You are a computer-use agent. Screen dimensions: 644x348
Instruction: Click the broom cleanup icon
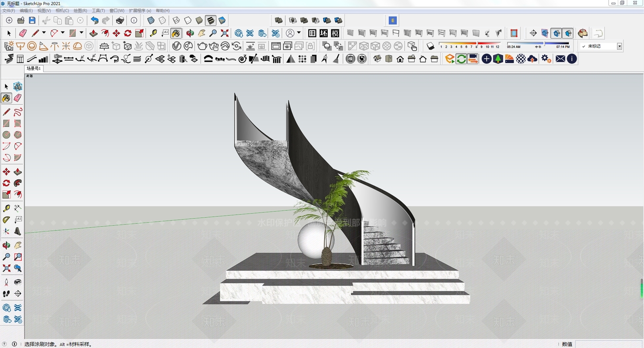click(336, 59)
